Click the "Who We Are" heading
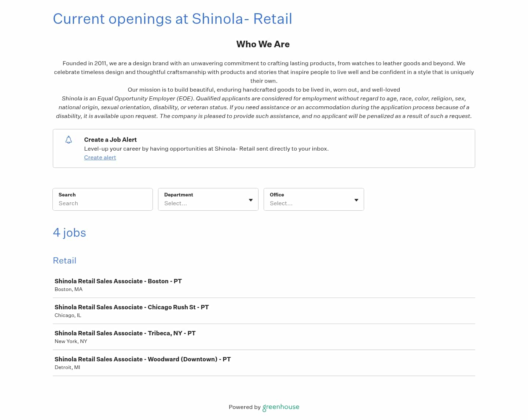528x420 pixels. 263,44
